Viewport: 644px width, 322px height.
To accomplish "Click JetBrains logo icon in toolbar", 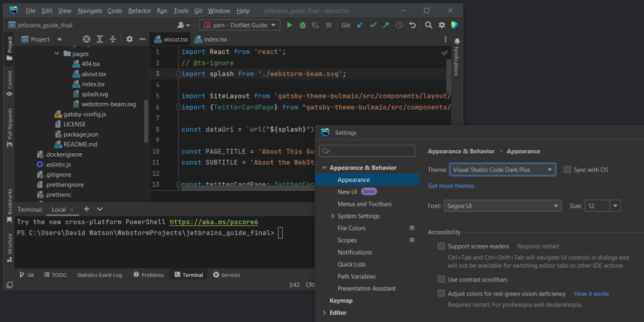I will pos(454,25).
